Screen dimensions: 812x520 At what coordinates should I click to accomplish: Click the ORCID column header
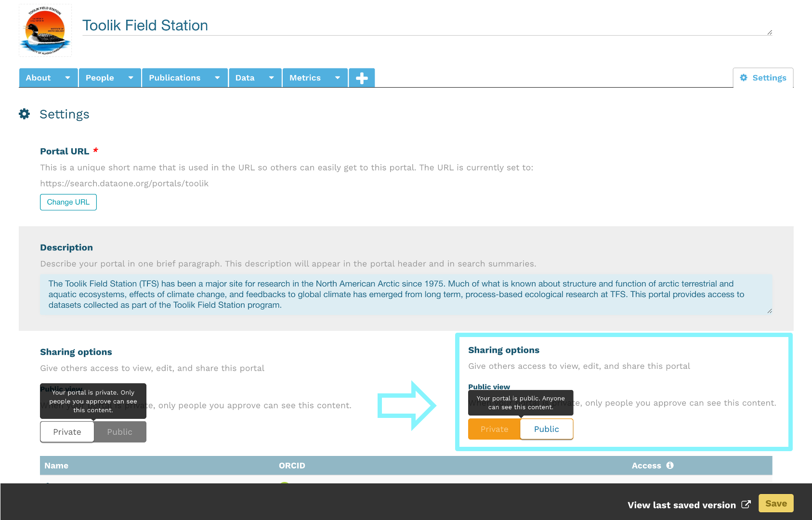coord(292,466)
